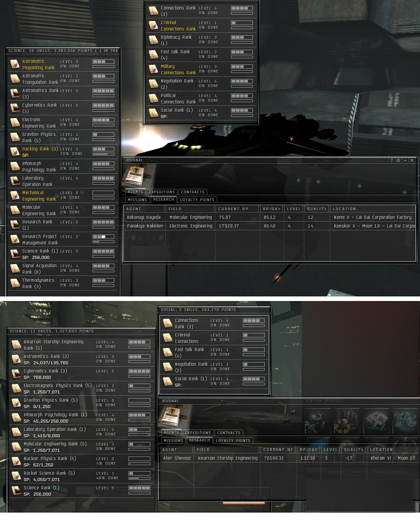Viewport: 420px width, 524px height.
Task: Click the Astrometric Pinpointing skill book icon
Action: point(15,64)
